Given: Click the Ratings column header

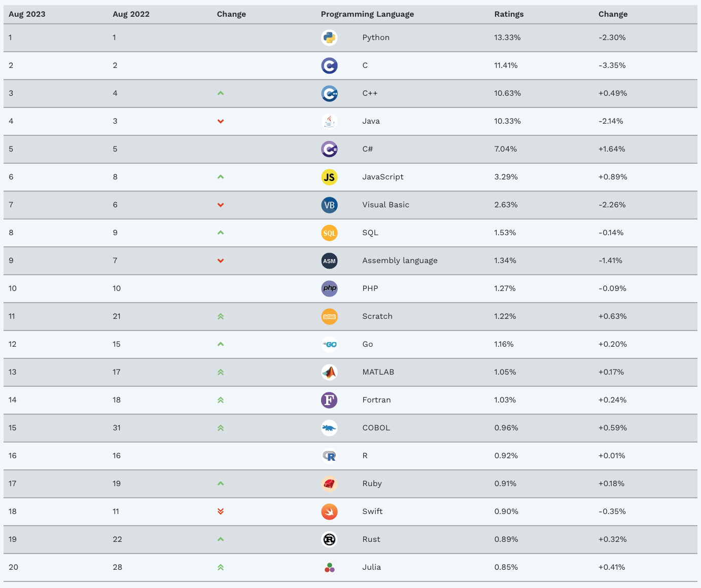Looking at the screenshot, I should [x=509, y=14].
